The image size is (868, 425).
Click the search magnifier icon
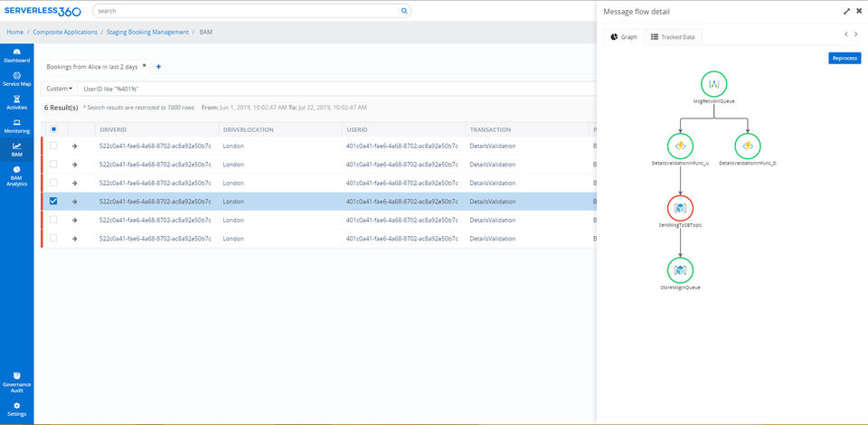coord(404,12)
